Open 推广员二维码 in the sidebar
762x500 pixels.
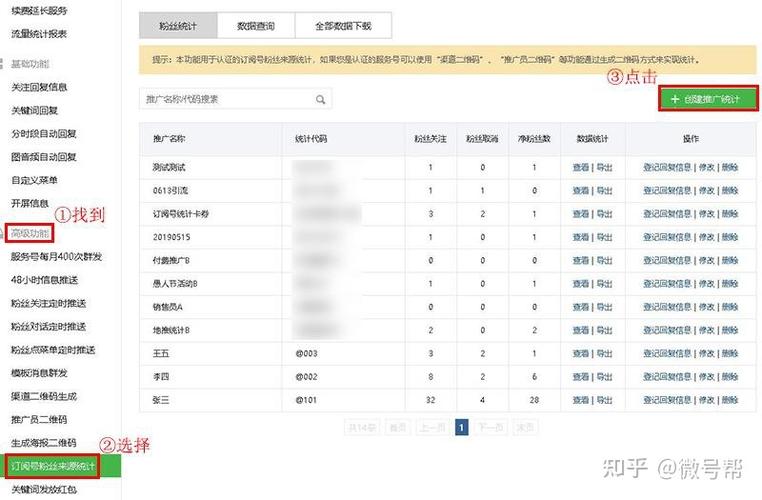(39, 419)
